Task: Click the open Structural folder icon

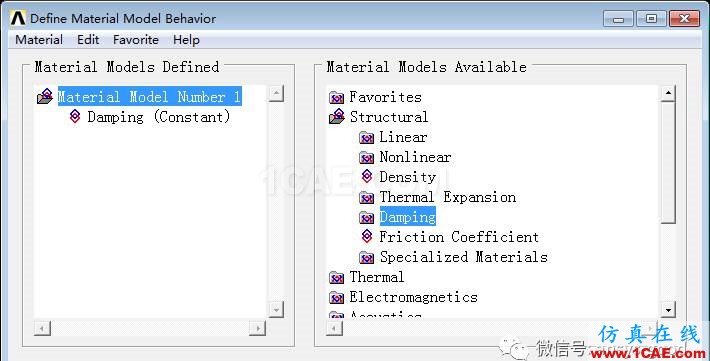Action: 337,116
